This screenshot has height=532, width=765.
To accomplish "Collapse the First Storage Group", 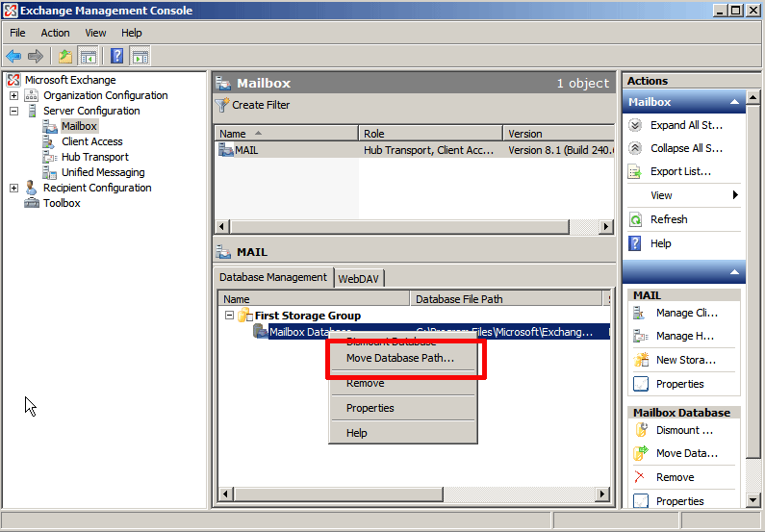I will 229,315.
